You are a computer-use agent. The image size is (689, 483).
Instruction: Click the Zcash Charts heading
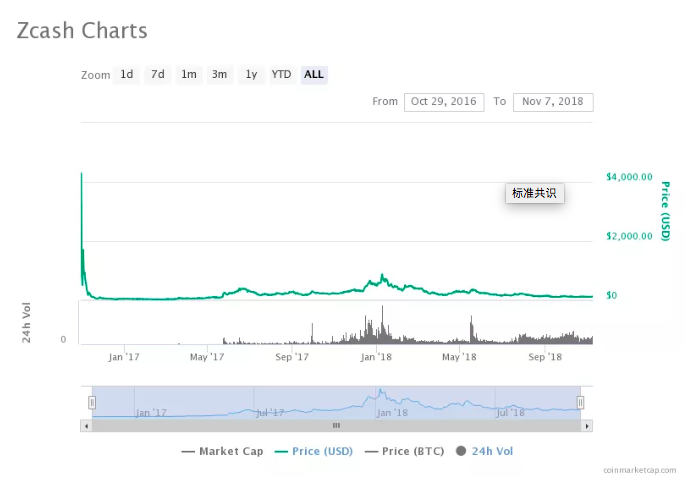[x=82, y=31]
